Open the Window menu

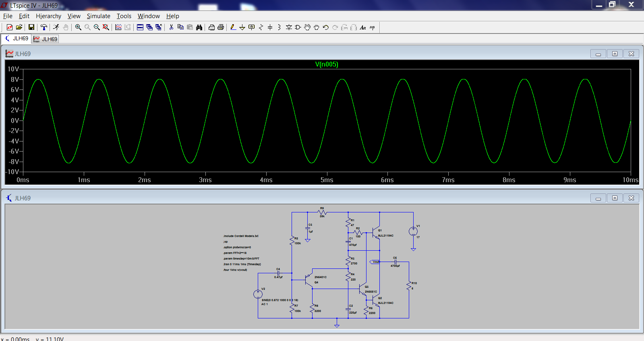tap(149, 16)
